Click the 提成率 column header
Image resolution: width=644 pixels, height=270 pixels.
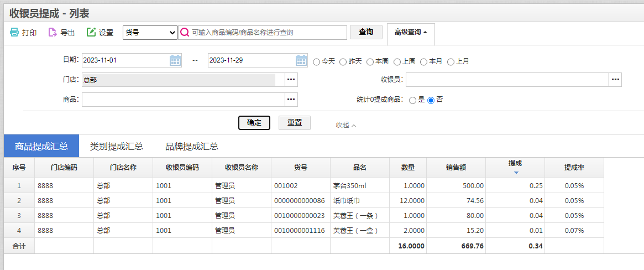pyautogui.click(x=574, y=168)
